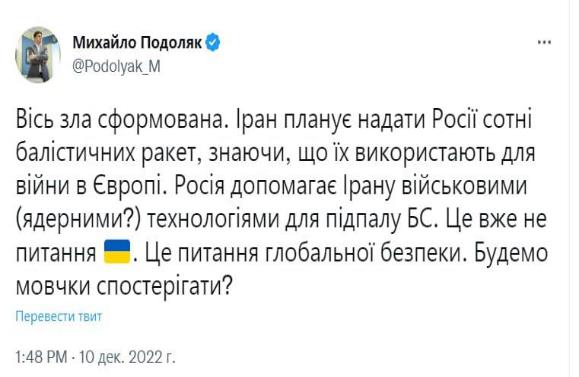Screen dimensions: 579x377
Task: Open the three-dot more options menu
Action: 544,42
